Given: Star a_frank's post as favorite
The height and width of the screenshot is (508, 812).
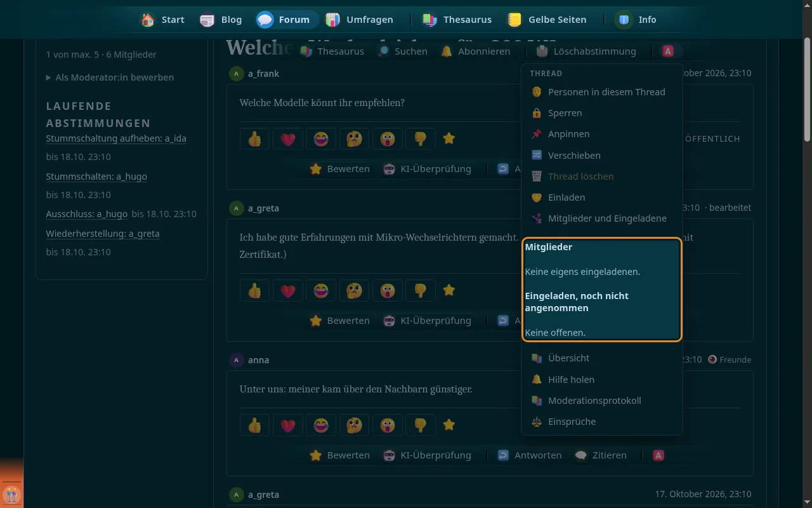Looking at the screenshot, I should pyautogui.click(x=449, y=138).
